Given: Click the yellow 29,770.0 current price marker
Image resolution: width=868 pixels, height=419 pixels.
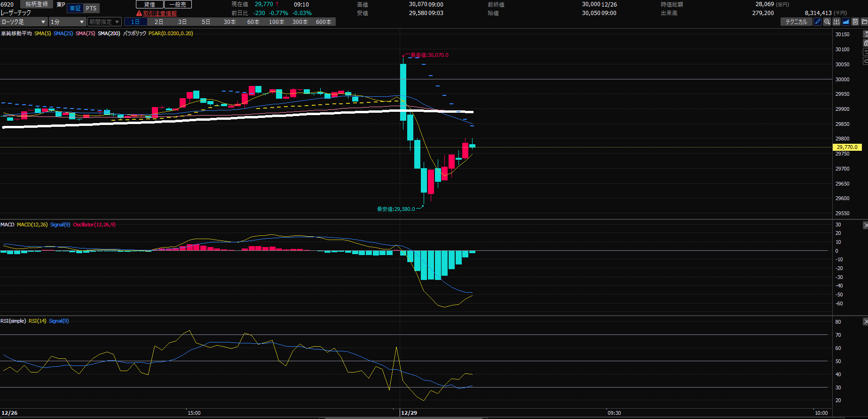Looking at the screenshot, I should [847, 147].
